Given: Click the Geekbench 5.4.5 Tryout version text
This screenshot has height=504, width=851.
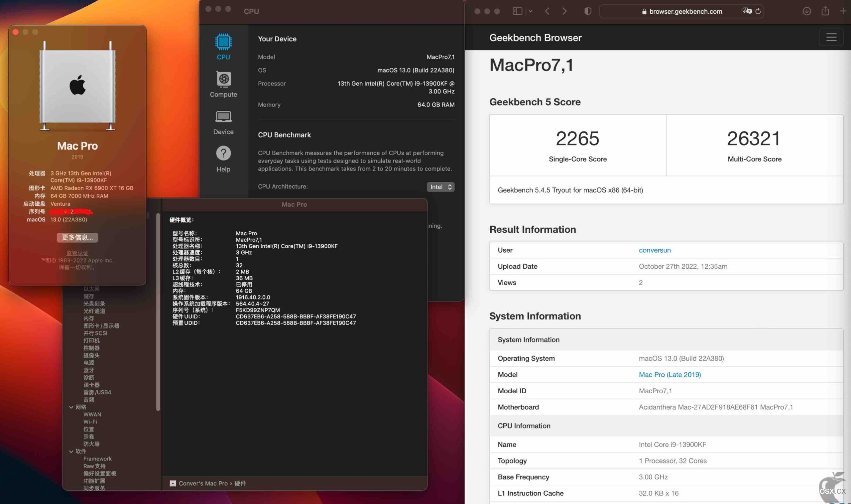Looking at the screenshot, I should click(x=570, y=190).
